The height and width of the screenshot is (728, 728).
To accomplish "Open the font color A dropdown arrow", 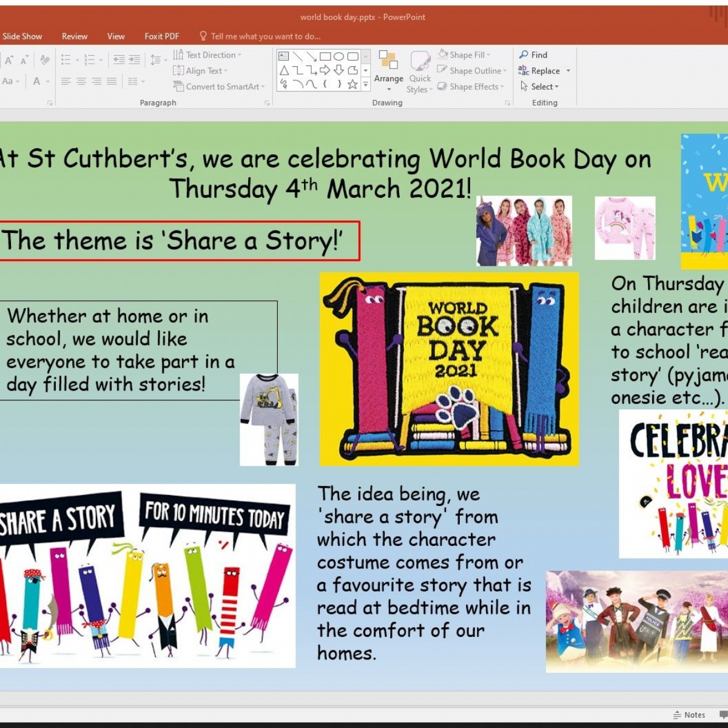I will [47, 81].
